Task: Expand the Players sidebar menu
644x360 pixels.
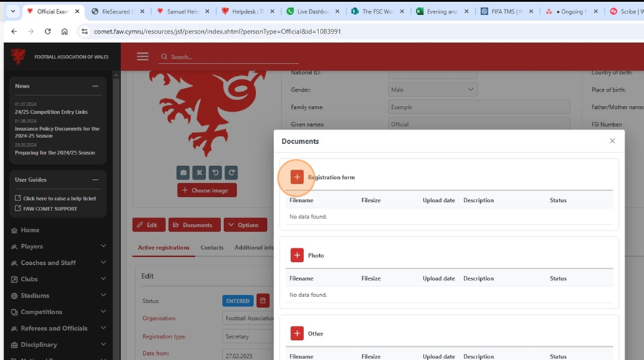Action: 58,246
